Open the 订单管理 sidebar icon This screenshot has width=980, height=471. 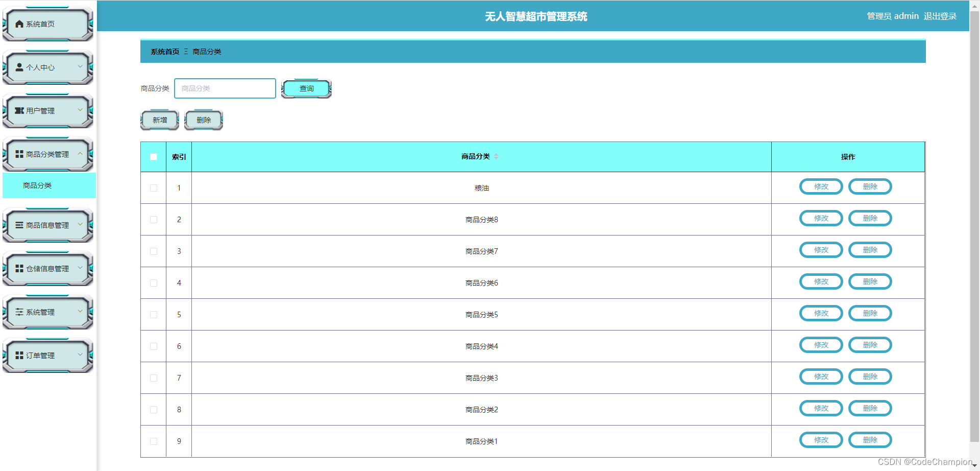coord(19,355)
